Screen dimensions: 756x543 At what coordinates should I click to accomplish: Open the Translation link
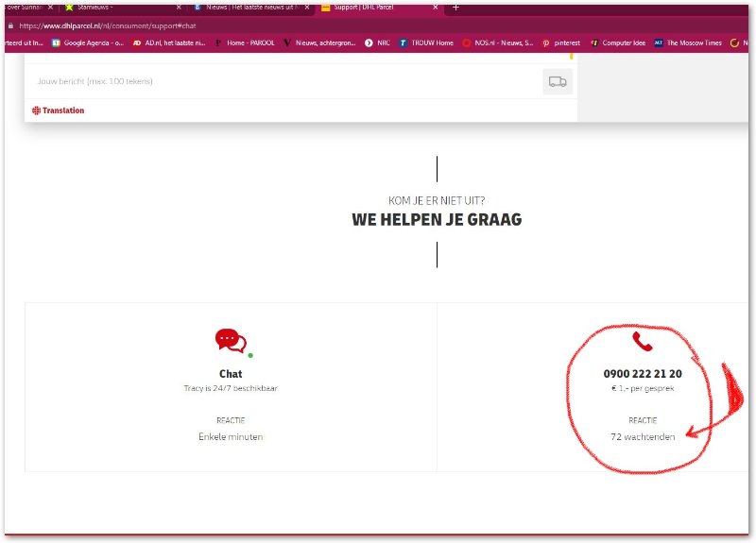point(59,110)
